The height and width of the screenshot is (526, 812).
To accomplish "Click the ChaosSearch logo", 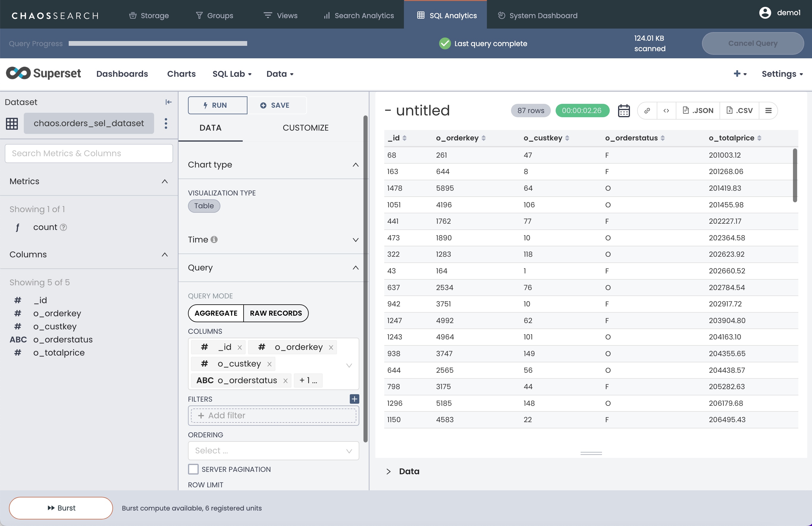I will [x=55, y=16].
